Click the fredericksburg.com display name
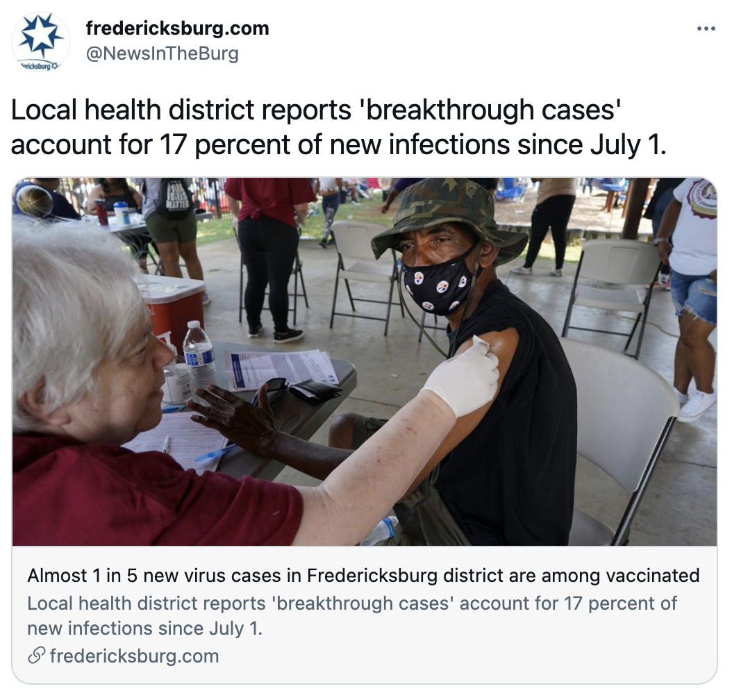This screenshot has height=700, width=732. coord(177,28)
